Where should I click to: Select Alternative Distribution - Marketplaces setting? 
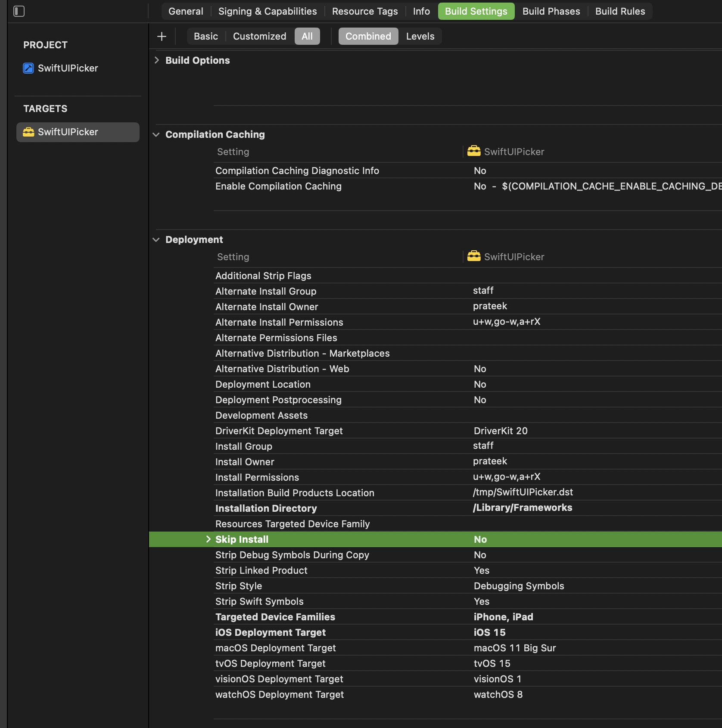pyautogui.click(x=468, y=353)
